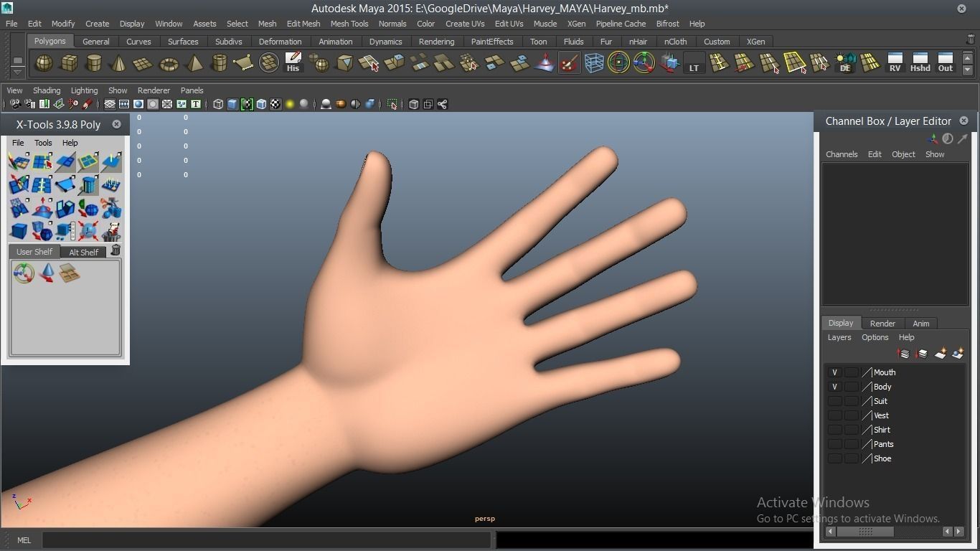Click the shelf trash can icon
Viewport: 980px width, 551px height.
[x=971, y=39]
